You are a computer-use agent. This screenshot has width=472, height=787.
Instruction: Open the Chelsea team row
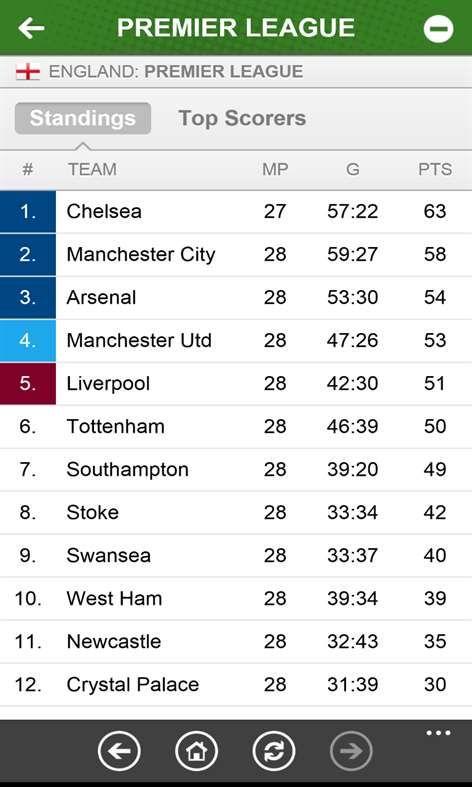click(236, 211)
